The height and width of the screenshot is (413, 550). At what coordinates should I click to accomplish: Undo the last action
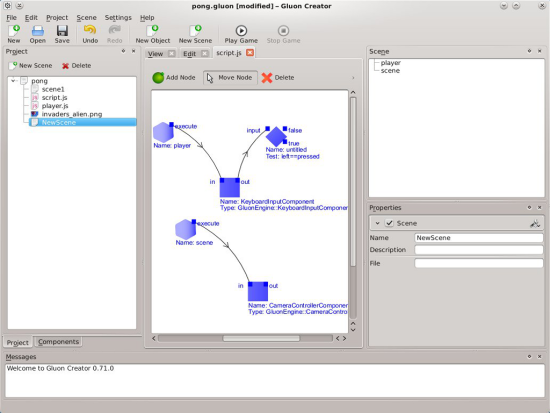pyautogui.click(x=90, y=34)
